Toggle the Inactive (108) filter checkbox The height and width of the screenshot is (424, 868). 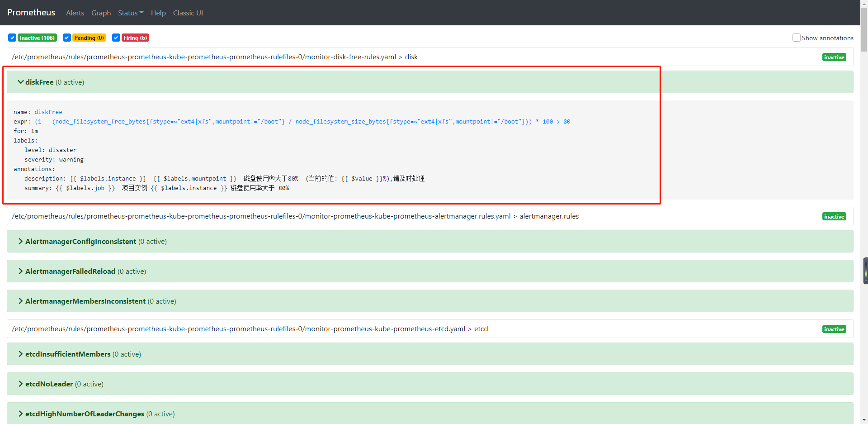[12, 38]
